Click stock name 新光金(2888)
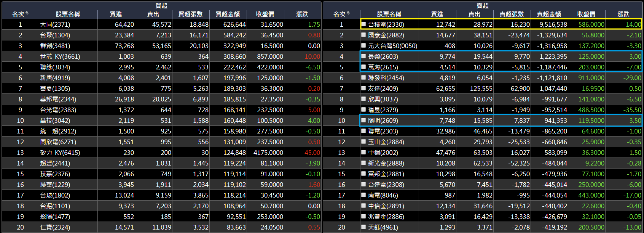 point(386,163)
